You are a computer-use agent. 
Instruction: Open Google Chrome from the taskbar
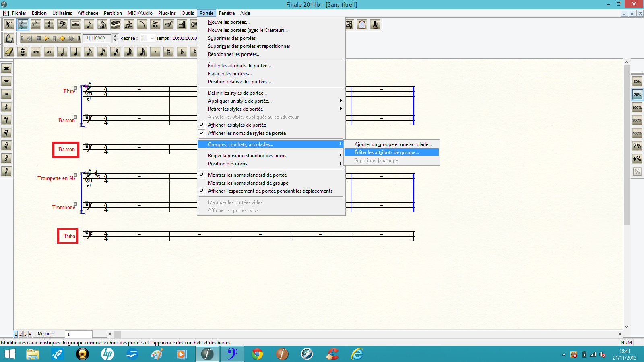point(257,354)
